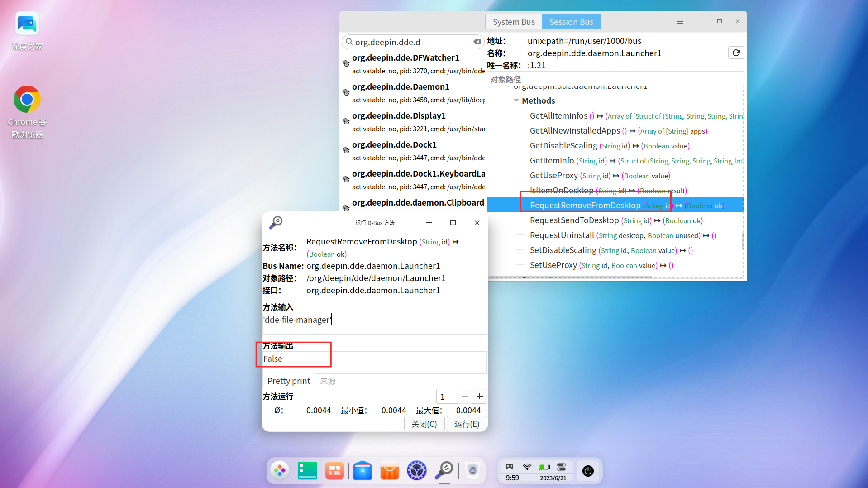Select the Session Bus tab
The image size is (868, 488).
tap(571, 21)
